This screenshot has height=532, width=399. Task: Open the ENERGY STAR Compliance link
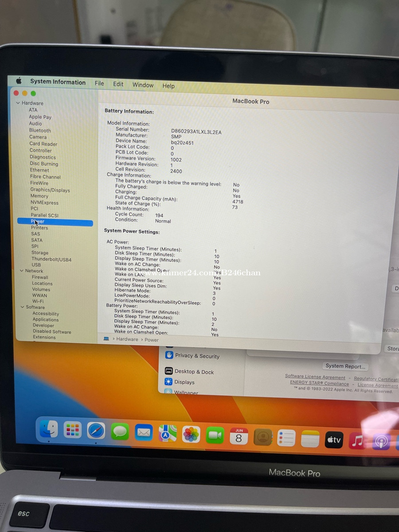tap(319, 383)
